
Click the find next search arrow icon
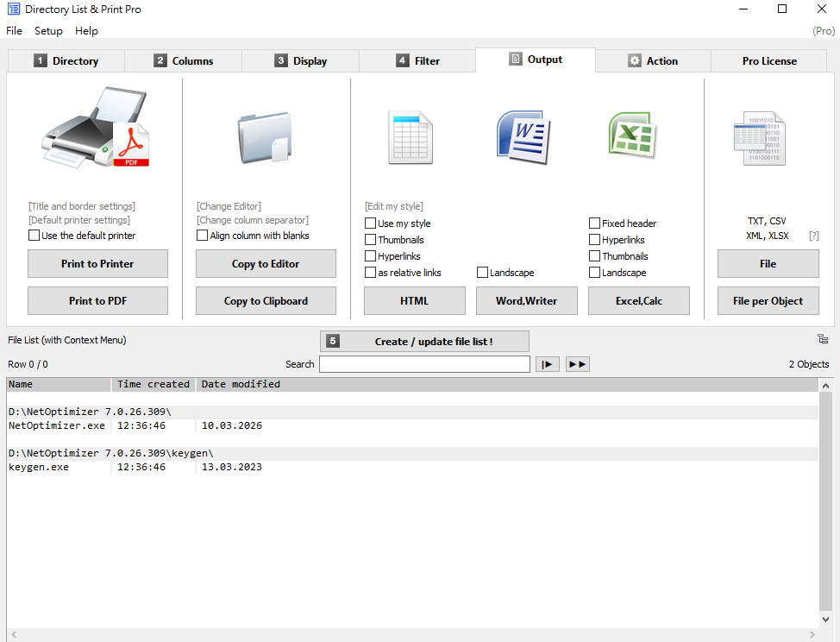point(547,364)
